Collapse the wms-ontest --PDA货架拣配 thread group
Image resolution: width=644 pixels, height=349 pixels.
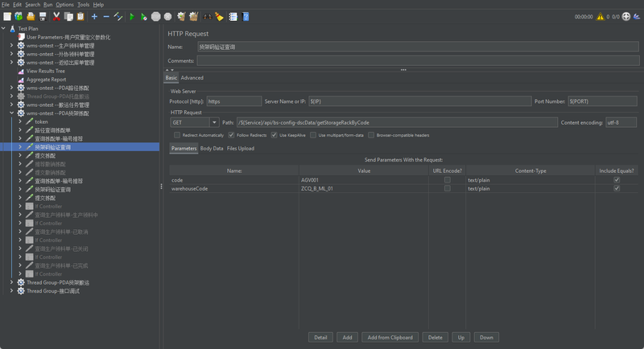[x=11, y=113]
